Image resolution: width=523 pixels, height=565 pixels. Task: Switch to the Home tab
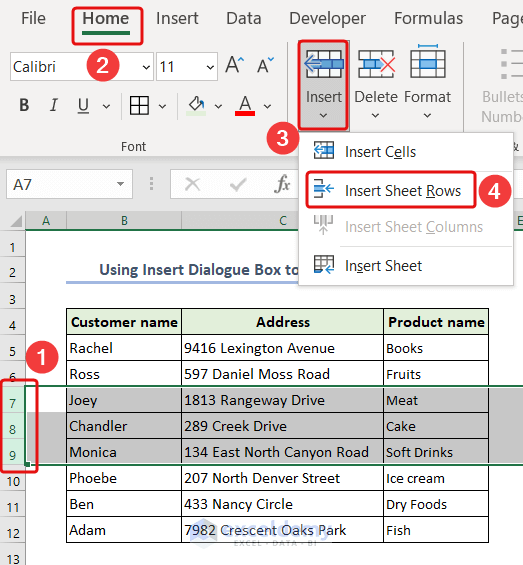(106, 18)
